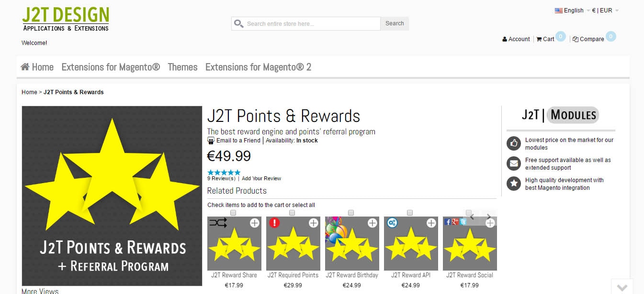Open the Themes menu item
The height and width of the screenshot is (294, 644).
click(x=182, y=67)
